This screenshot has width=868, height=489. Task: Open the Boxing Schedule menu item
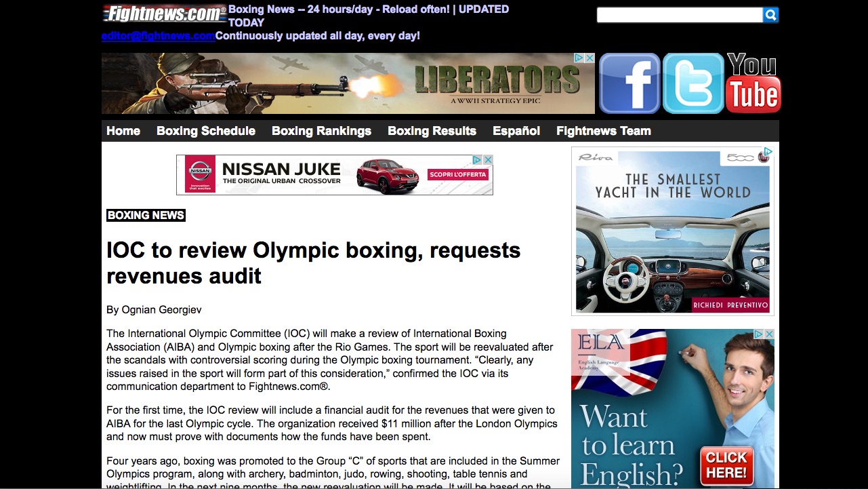tap(206, 131)
